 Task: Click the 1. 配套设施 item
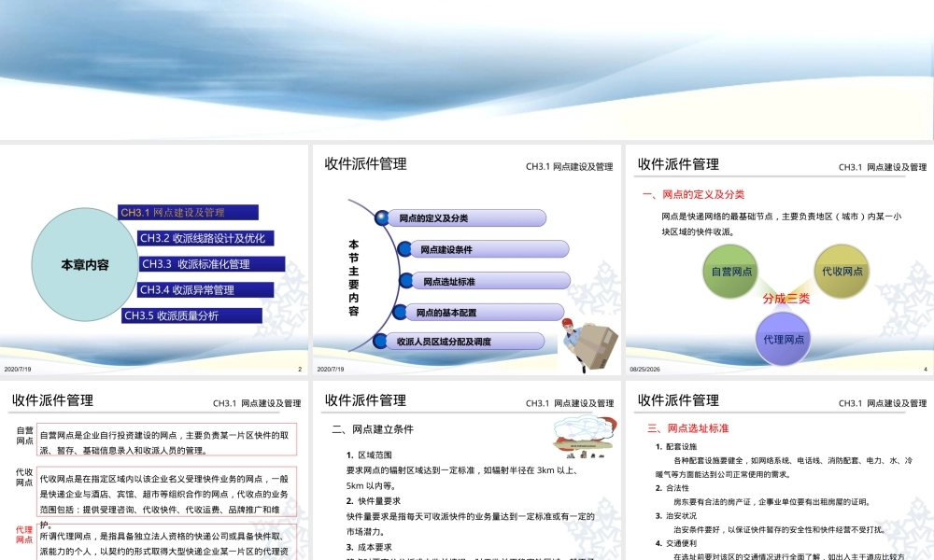pyautogui.click(x=676, y=446)
